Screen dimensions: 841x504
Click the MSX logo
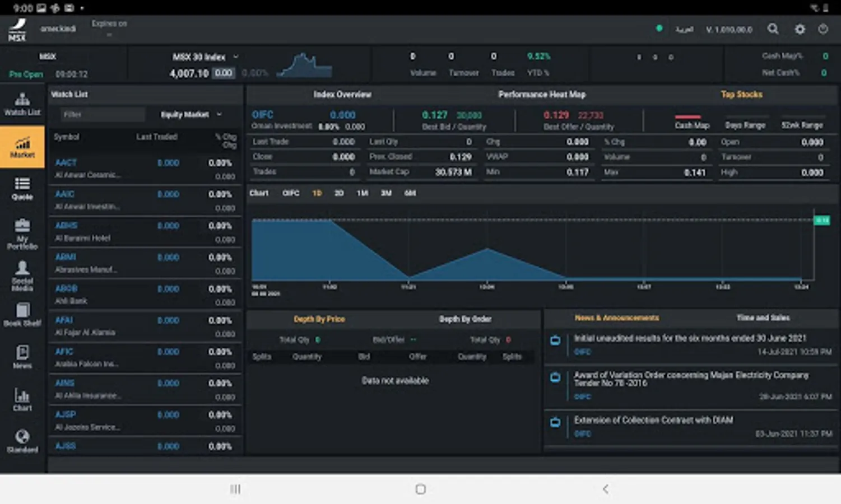(x=17, y=30)
